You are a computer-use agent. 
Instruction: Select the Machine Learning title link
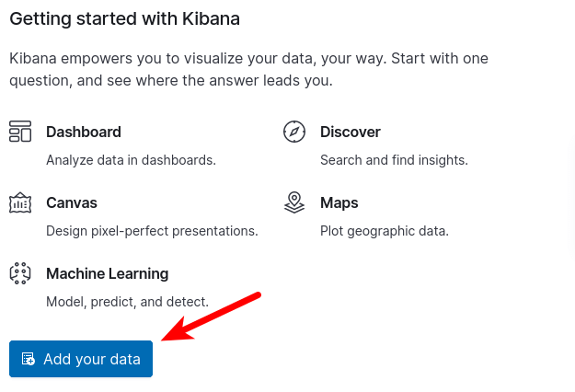pos(108,273)
